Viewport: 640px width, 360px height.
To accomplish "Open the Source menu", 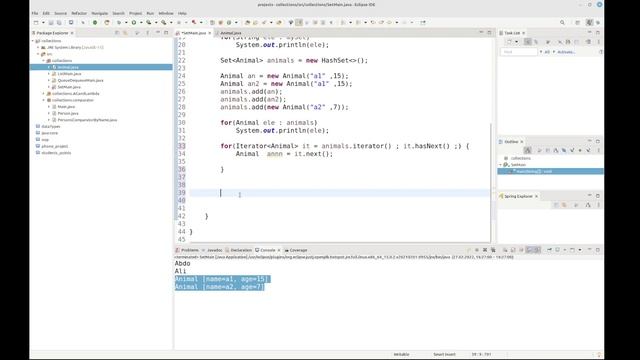I will point(60,13).
